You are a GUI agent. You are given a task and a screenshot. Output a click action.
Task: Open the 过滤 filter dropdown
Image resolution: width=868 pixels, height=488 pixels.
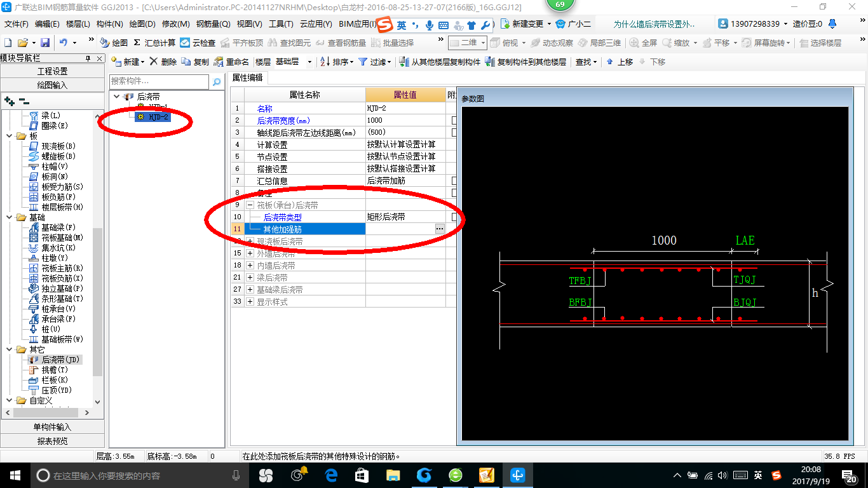375,62
